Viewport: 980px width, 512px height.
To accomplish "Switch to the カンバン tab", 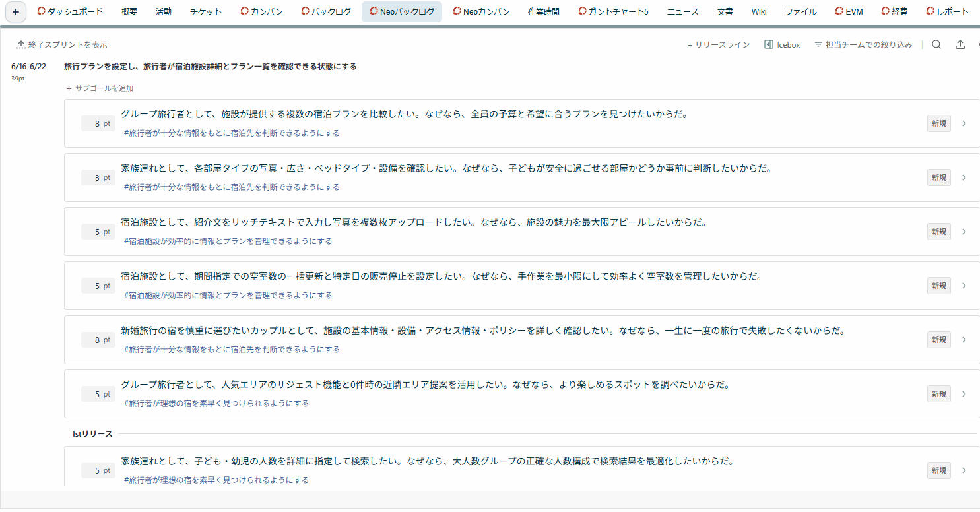I will point(261,11).
